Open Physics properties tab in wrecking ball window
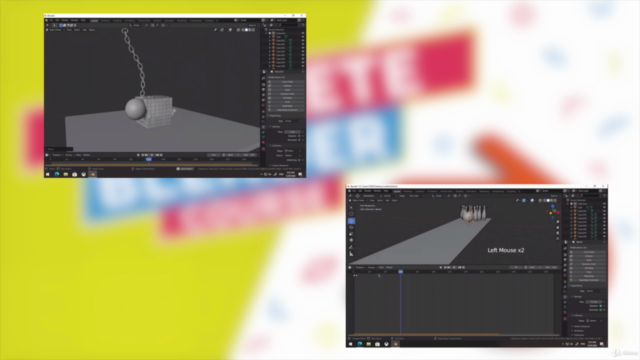The width and height of the screenshot is (640, 360). [x=264, y=127]
